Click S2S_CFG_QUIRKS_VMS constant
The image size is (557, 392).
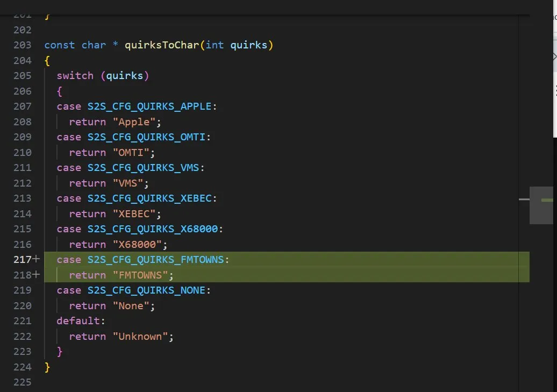[143, 168]
